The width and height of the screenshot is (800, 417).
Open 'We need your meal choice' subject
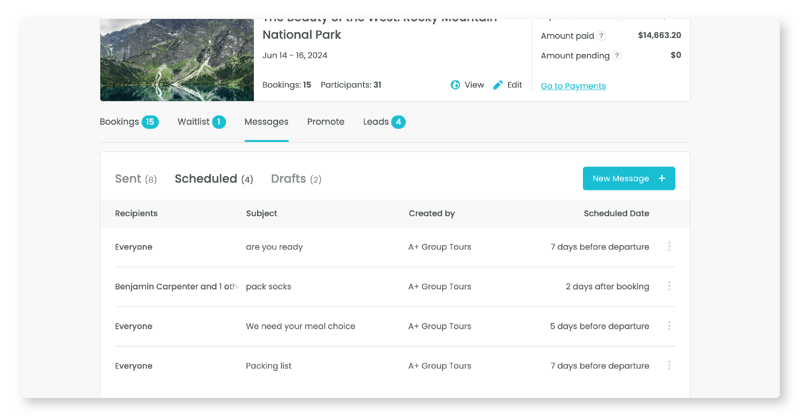pyautogui.click(x=301, y=326)
